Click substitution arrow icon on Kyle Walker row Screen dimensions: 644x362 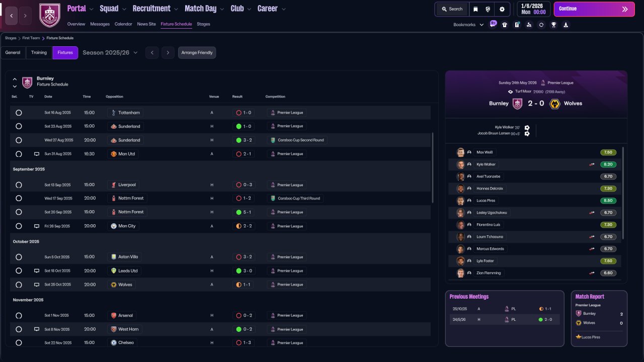pyautogui.click(x=592, y=164)
